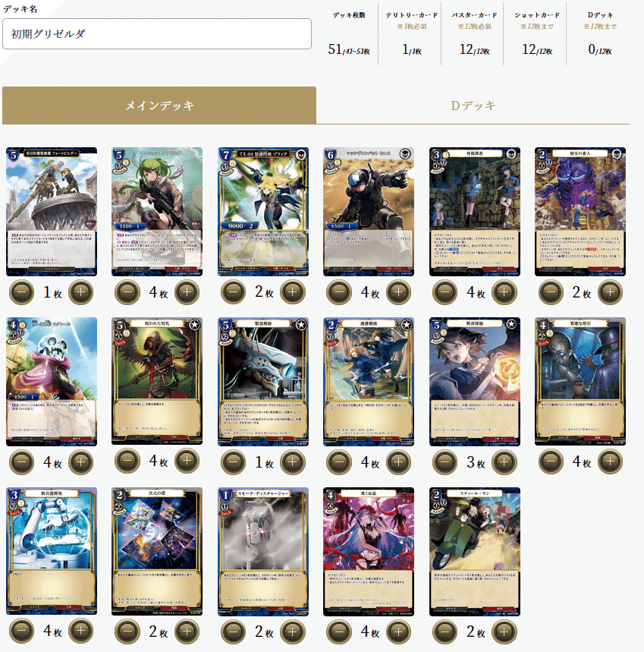Decrease count of 次元の窓 card
Screen dimensions: 644x652
click(x=127, y=632)
